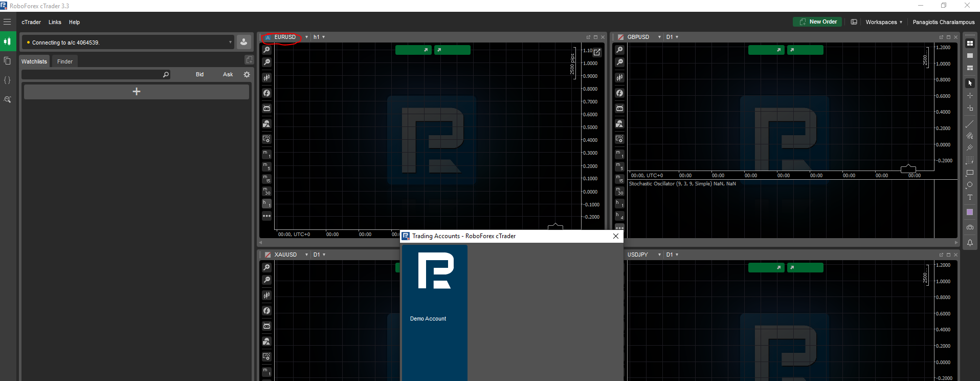The width and height of the screenshot is (980, 381).
Task: Open the Copy section in left sidebar
Action: tap(7, 61)
